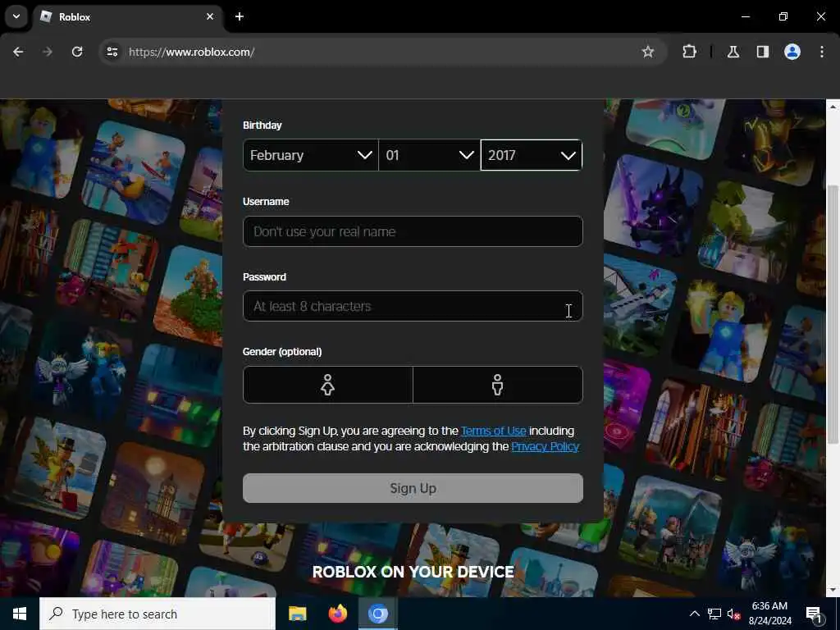
Task: Open Chrome Labs flask icon
Action: pyautogui.click(x=733, y=52)
